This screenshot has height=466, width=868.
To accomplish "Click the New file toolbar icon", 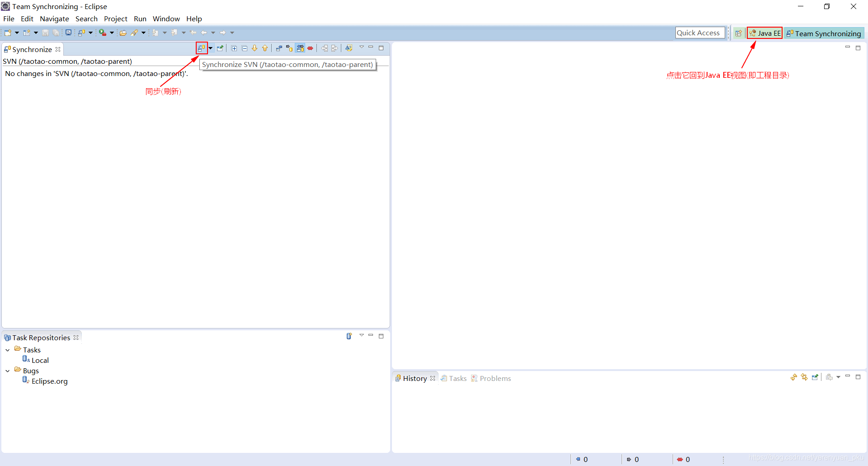I will click(8, 33).
